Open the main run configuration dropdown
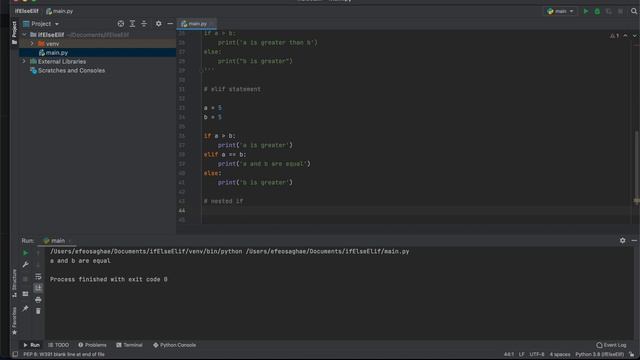The width and height of the screenshot is (640, 360). click(560, 11)
